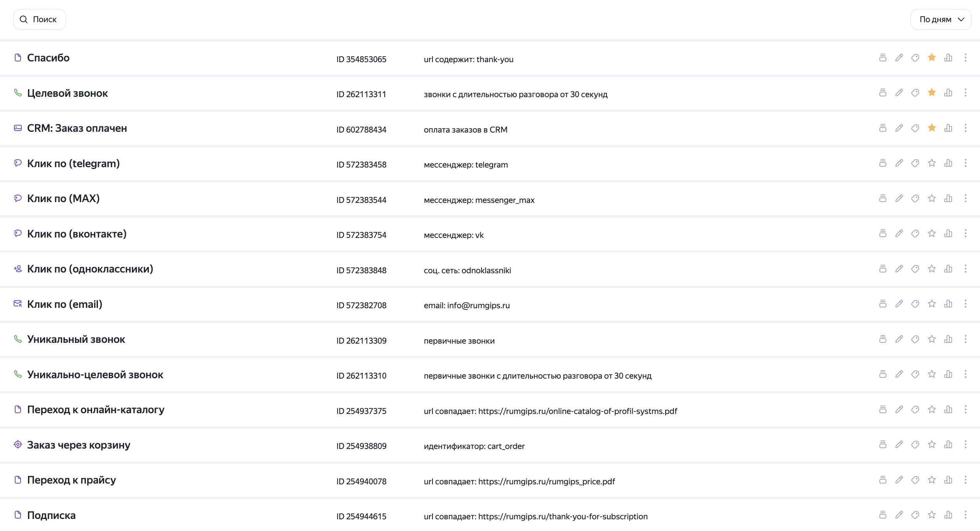Unstar the Спасибо goal

pyautogui.click(x=931, y=58)
